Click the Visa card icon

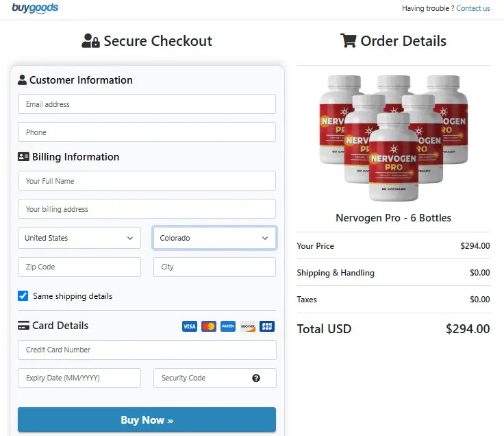(x=190, y=326)
